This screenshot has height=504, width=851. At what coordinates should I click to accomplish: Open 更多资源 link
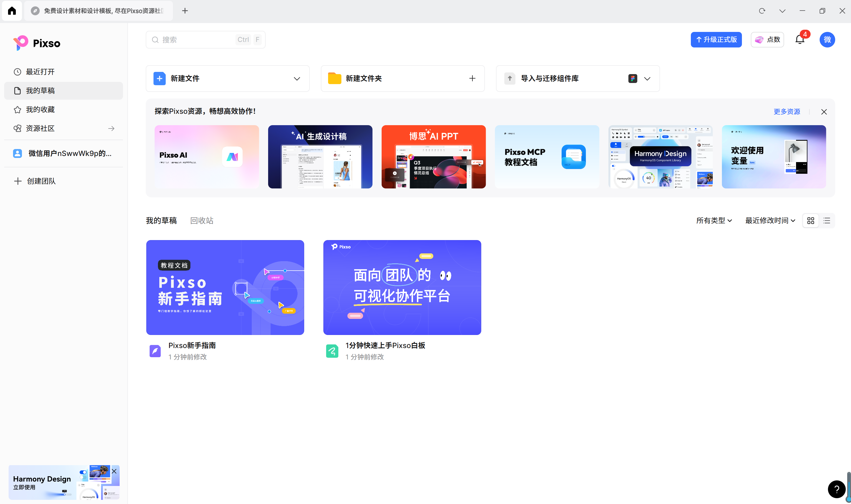tap(787, 111)
